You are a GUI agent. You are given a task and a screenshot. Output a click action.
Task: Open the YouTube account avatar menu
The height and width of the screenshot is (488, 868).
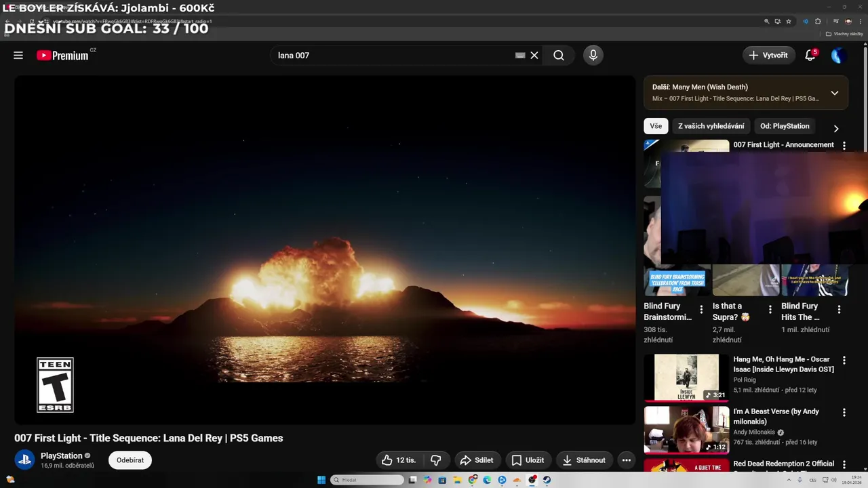click(x=839, y=56)
